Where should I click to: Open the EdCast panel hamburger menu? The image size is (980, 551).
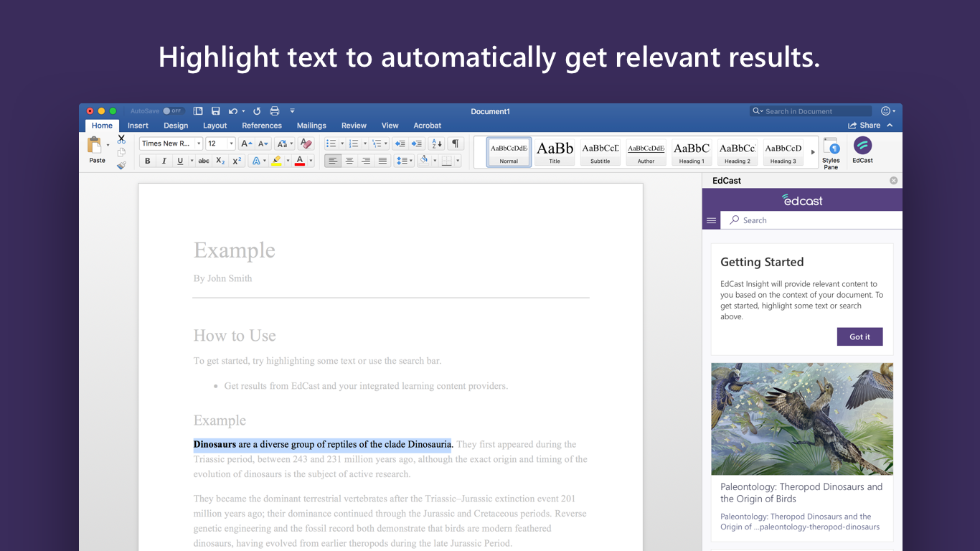click(712, 220)
